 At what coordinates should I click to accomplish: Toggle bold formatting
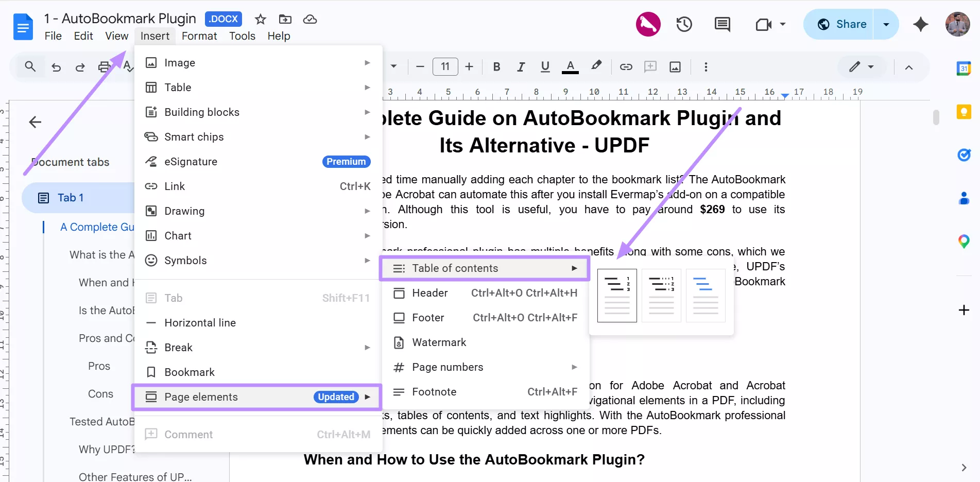point(496,66)
